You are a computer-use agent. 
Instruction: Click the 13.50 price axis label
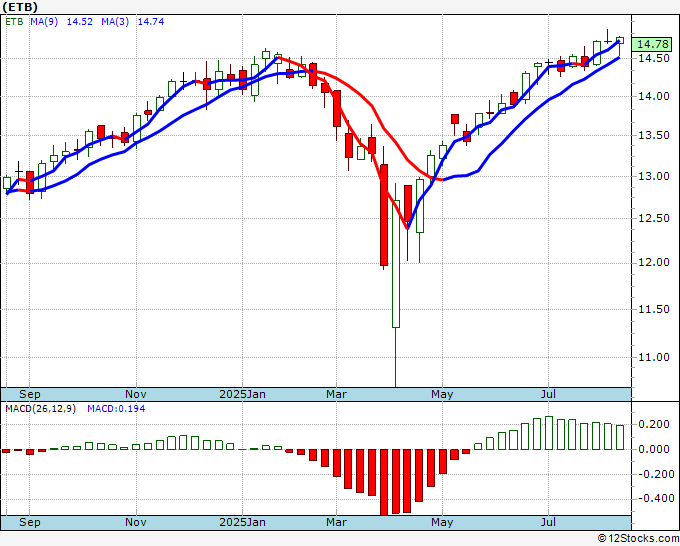(x=654, y=136)
